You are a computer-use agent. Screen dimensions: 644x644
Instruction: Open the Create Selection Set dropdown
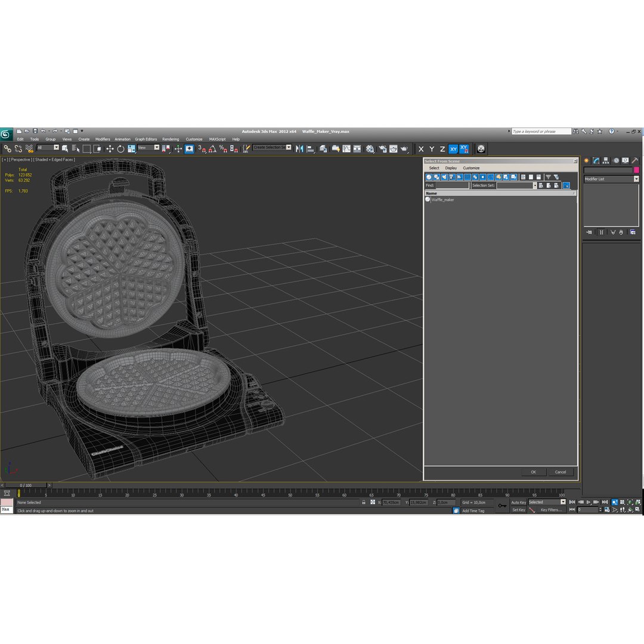click(272, 147)
